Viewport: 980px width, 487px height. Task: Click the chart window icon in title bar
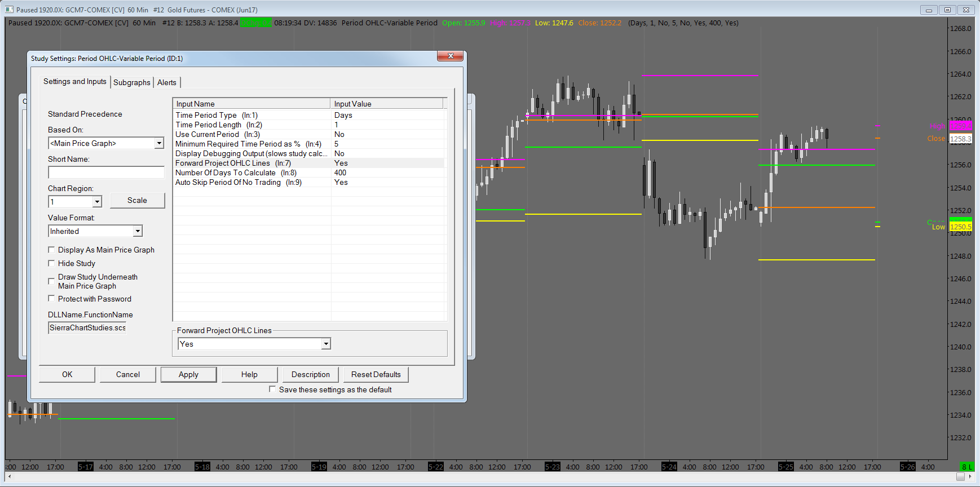click(9, 10)
